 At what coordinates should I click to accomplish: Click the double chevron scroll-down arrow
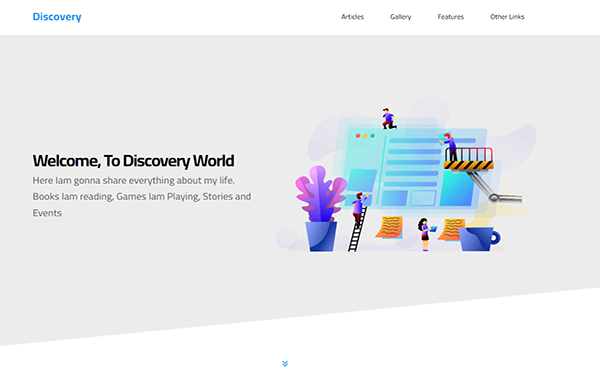[x=285, y=363]
